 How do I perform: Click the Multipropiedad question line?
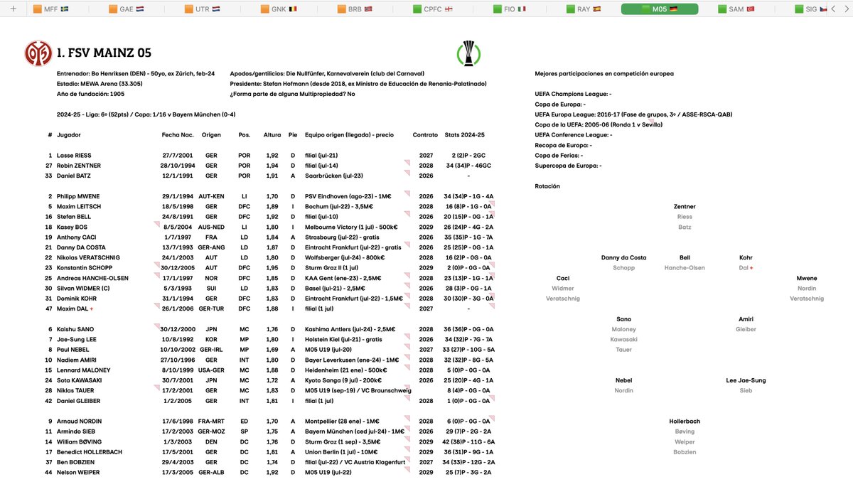tap(292, 94)
